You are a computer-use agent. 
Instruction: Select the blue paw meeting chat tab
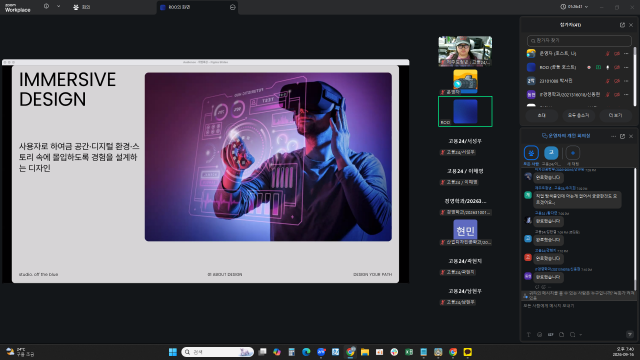point(531,153)
